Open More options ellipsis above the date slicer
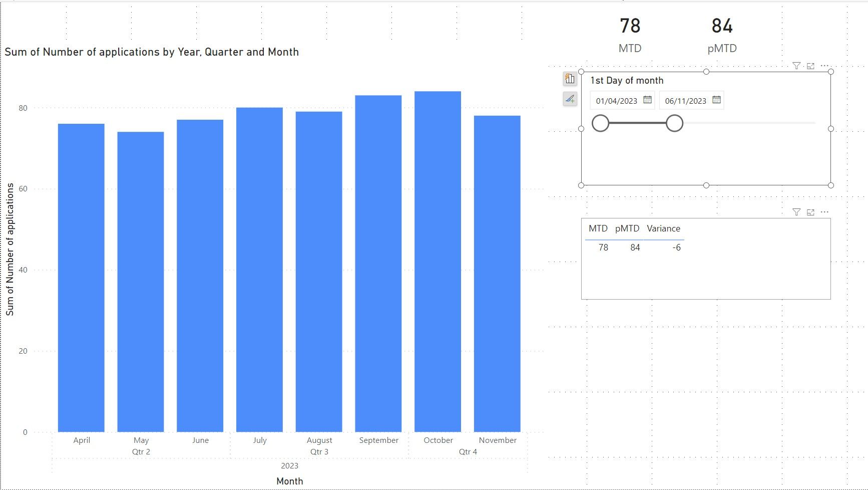Image resolution: width=868 pixels, height=490 pixels. [x=824, y=66]
